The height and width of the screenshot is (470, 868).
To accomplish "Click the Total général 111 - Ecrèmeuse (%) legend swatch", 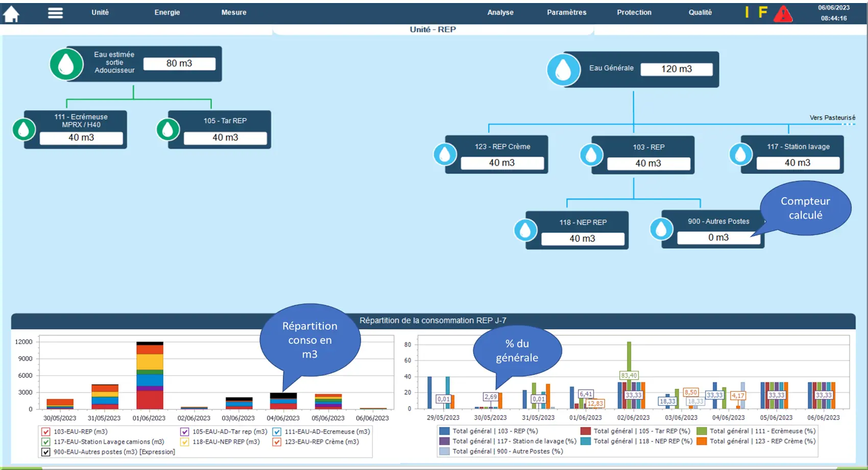I will [702, 431].
